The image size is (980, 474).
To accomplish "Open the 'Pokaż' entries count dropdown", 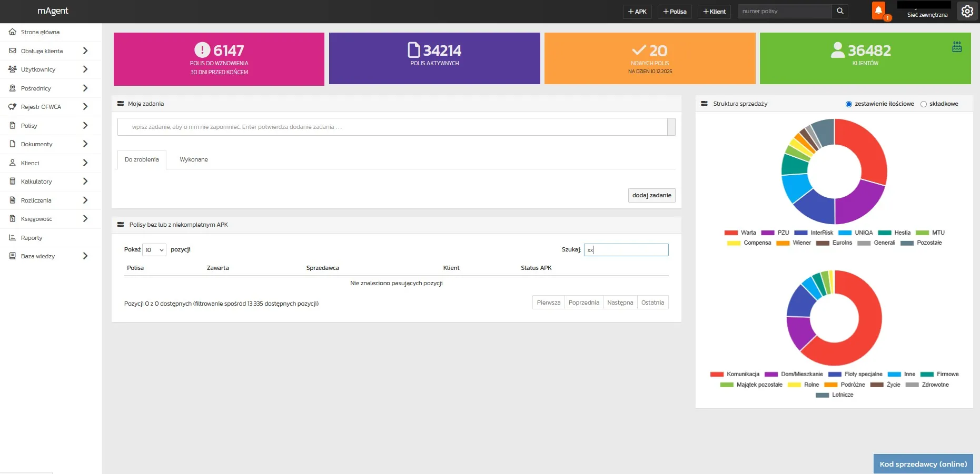I will pyautogui.click(x=154, y=250).
